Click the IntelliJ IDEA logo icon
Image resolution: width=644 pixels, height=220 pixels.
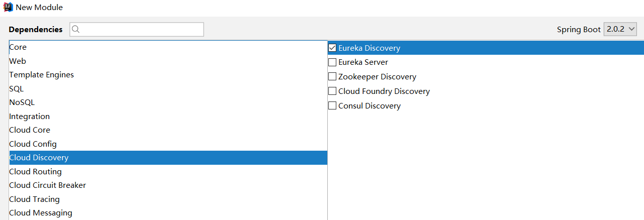(x=8, y=8)
